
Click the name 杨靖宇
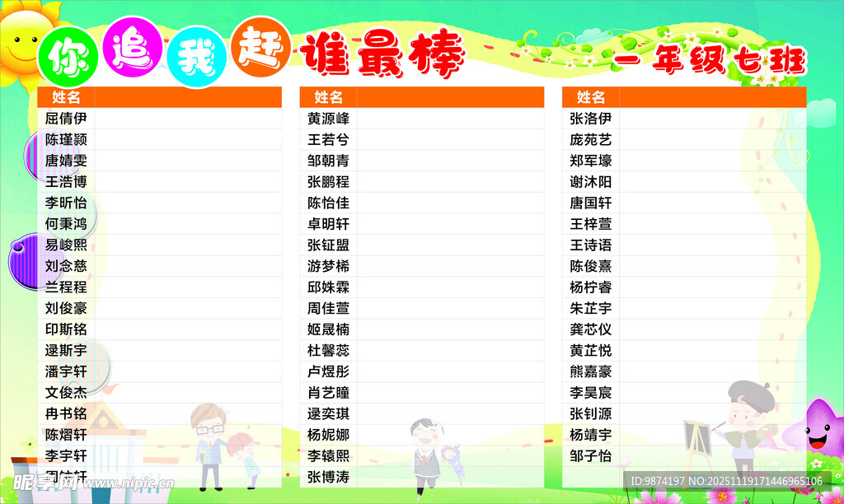pyautogui.click(x=590, y=435)
